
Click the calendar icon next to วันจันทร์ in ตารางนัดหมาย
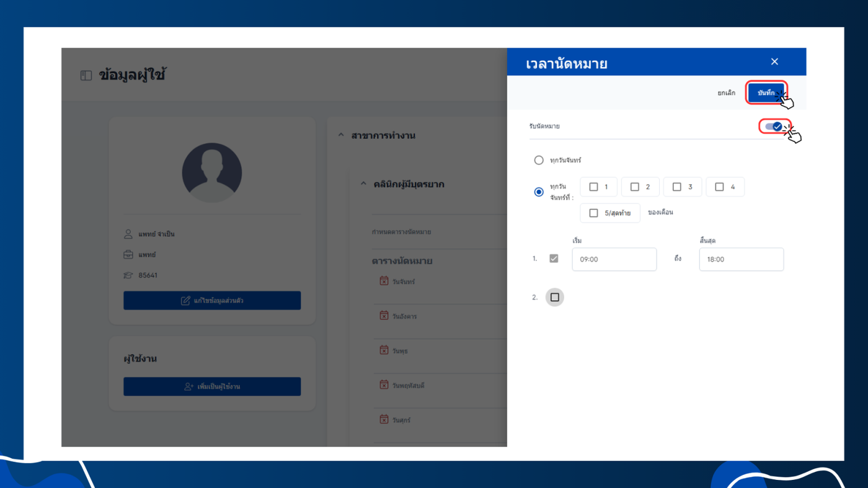point(384,281)
